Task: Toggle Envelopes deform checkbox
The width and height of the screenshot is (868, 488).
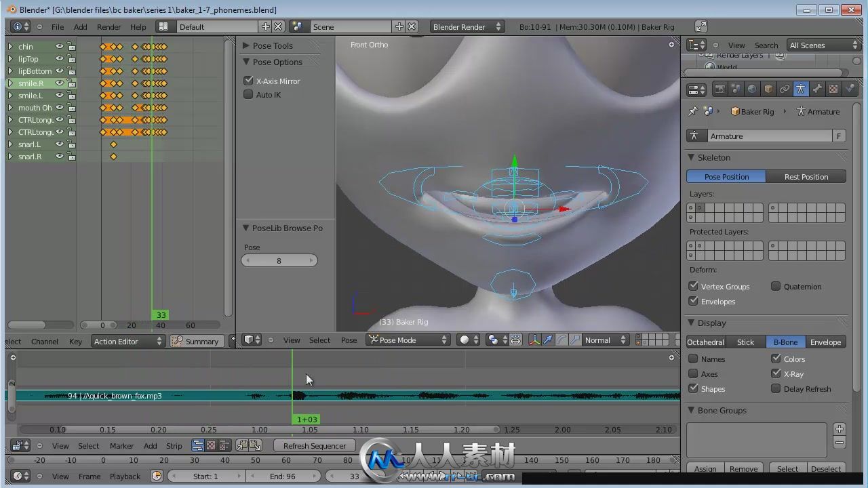Action: click(693, 302)
